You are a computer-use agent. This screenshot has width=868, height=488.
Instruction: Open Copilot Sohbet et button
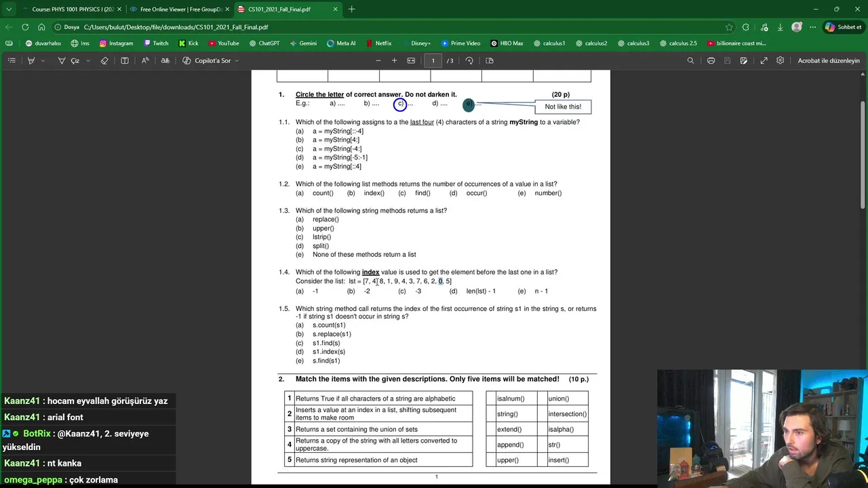(842, 27)
